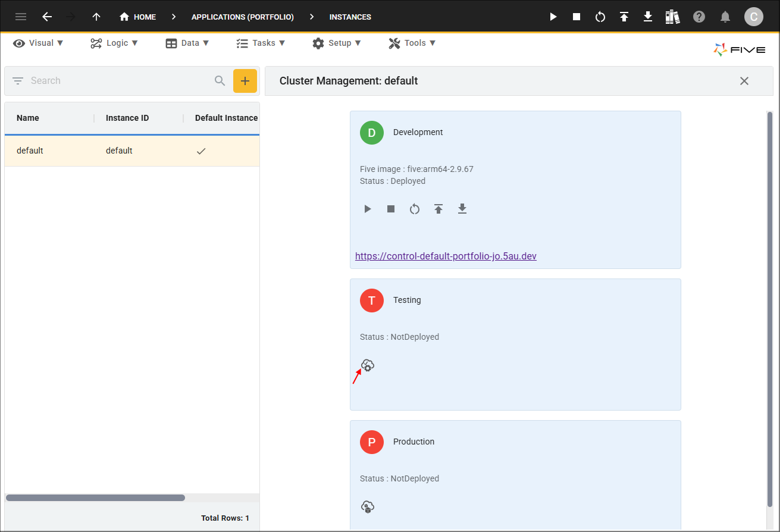This screenshot has height=532, width=780.
Task: Click the download icon in Development card
Action: click(462, 209)
